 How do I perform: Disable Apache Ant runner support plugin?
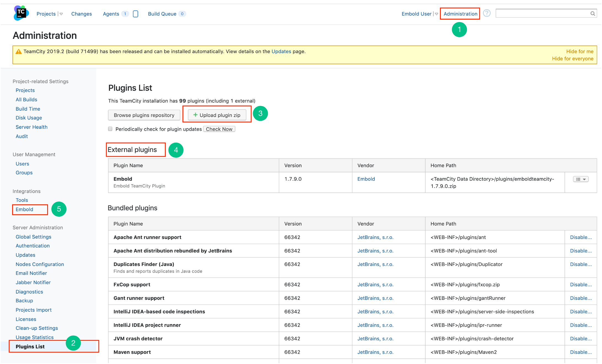tap(581, 237)
